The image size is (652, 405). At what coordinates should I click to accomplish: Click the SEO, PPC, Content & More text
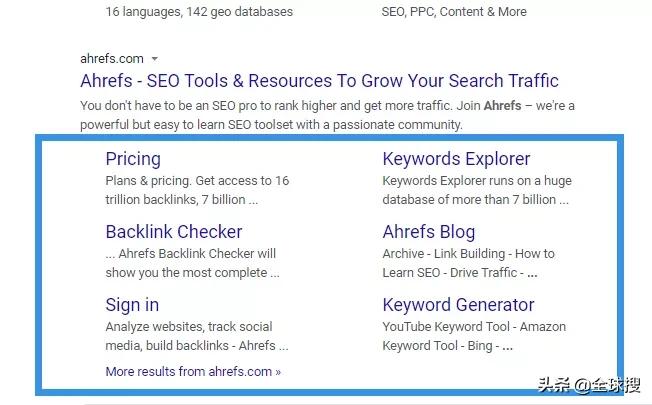point(454,12)
